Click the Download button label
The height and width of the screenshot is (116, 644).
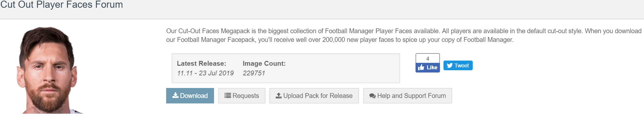pos(194,96)
